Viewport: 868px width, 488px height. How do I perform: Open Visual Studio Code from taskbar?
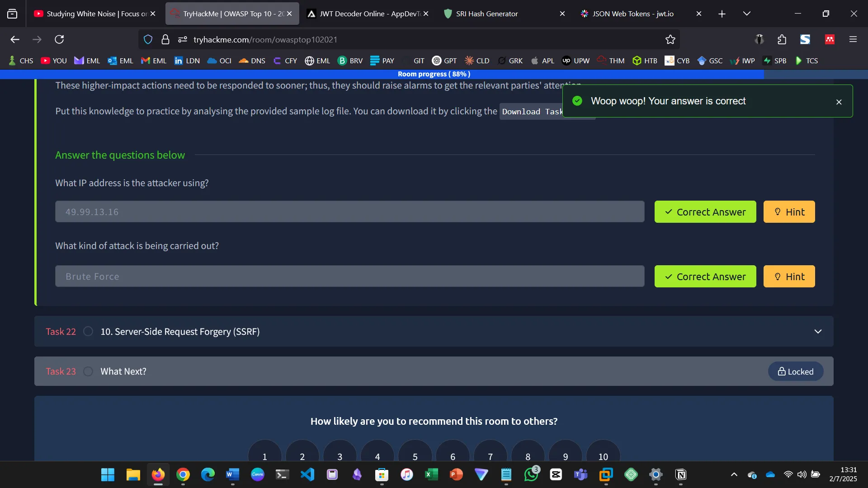click(307, 474)
